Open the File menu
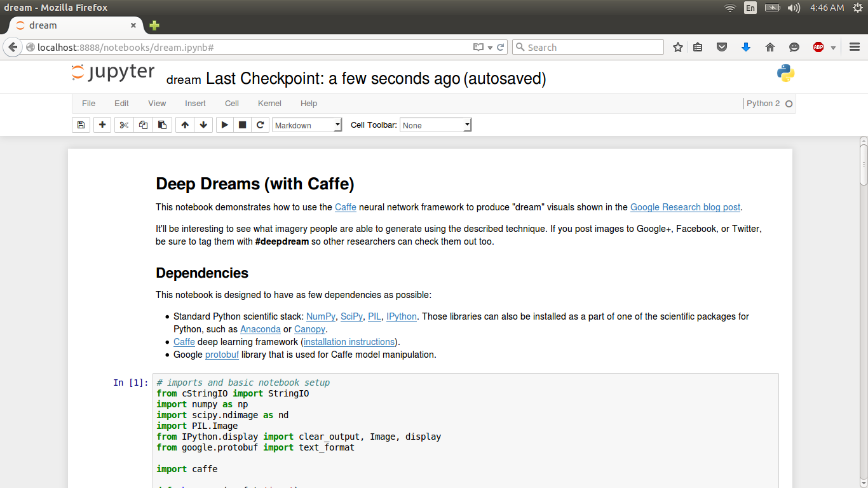Screen dimensions: 868x488 [89, 104]
